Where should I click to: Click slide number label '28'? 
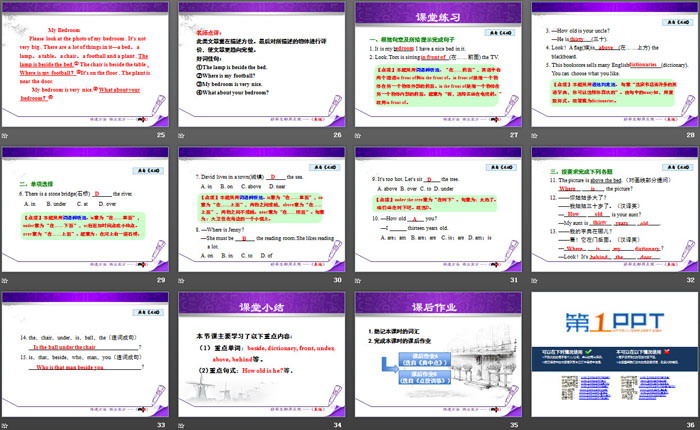(691, 135)
